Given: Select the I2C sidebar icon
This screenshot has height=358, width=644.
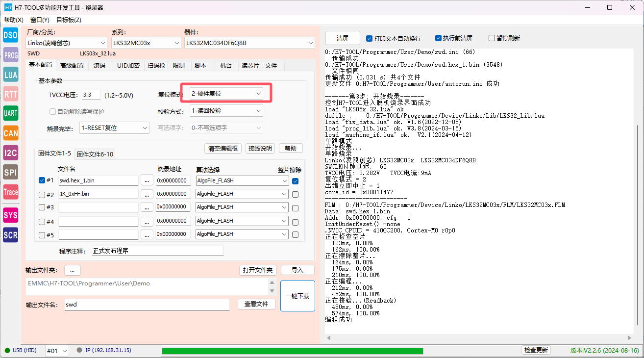Looking at the screenshot, I should click(x=11, y=153).
